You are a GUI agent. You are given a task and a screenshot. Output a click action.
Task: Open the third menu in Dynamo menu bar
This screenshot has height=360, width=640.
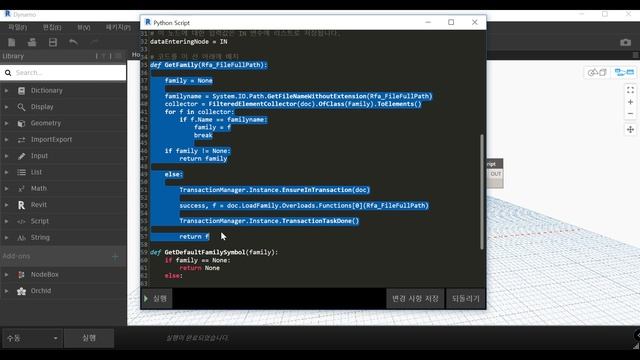pyautogui.click(x=84, y=27)
